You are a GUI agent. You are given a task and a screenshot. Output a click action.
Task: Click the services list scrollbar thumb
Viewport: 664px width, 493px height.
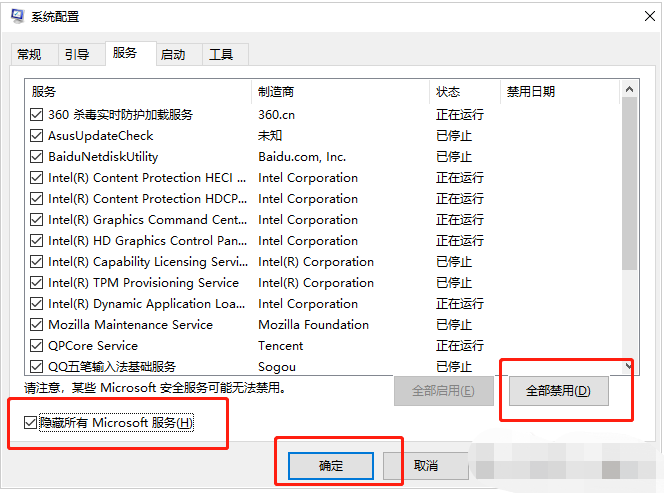point(629,183)
